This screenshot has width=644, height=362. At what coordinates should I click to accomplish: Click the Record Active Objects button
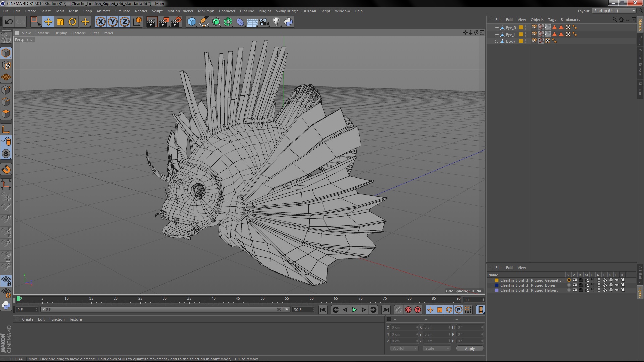[x=398, y=310]
